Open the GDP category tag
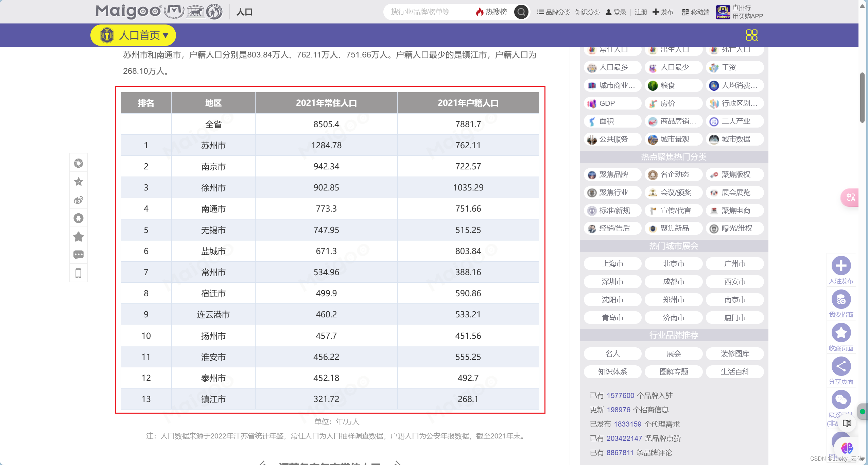868x465 pixels. point(612,103)
